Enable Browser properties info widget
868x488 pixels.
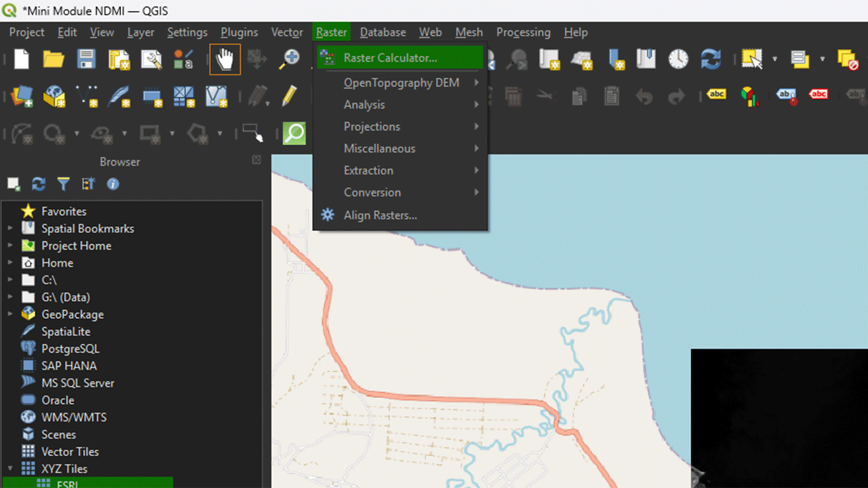pyautogui.click(x=113, y=184)
